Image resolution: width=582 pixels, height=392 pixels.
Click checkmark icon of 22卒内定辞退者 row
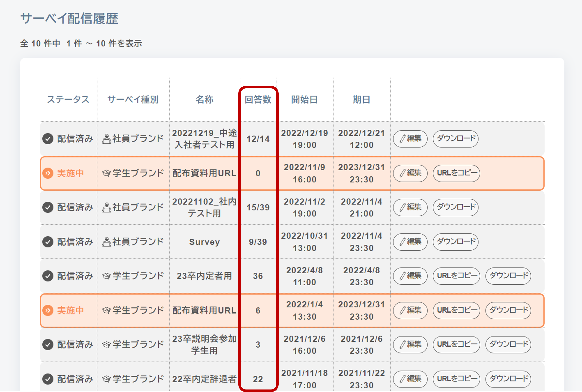click(48, 379)
